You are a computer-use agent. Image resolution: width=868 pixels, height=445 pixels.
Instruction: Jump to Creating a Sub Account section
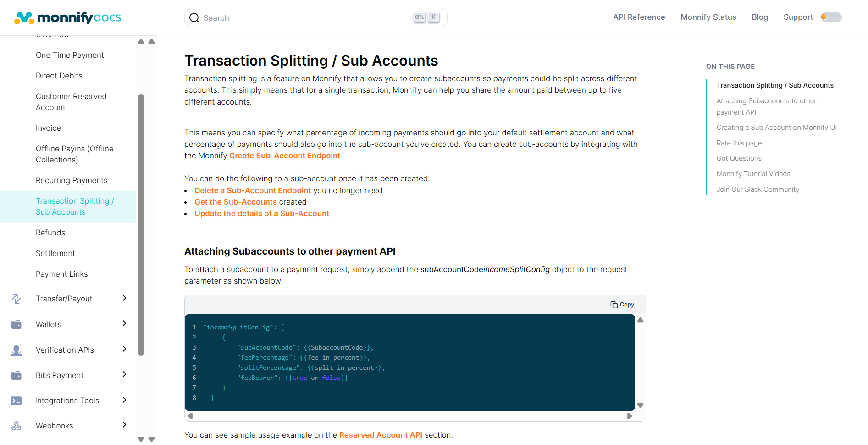point(776,128)
